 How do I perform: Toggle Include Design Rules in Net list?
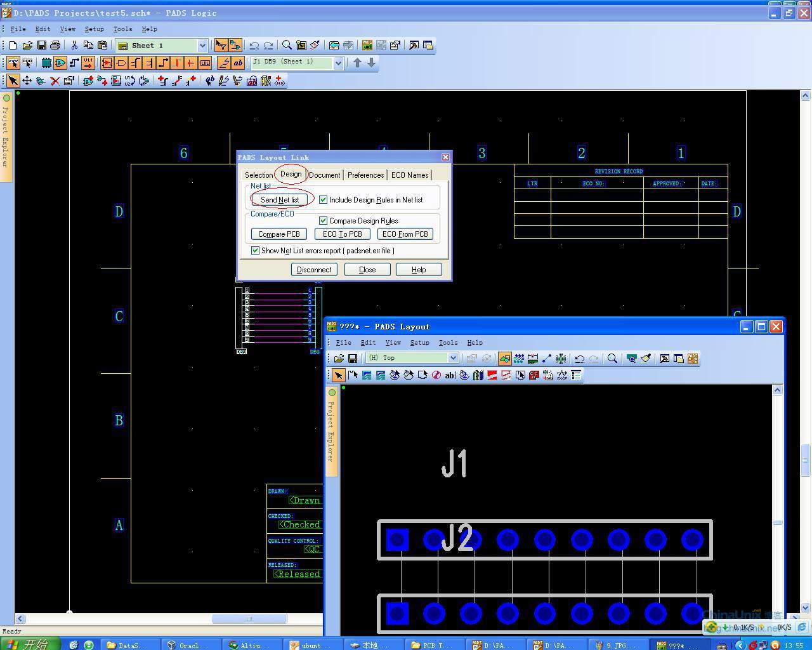tap(324, 199)
